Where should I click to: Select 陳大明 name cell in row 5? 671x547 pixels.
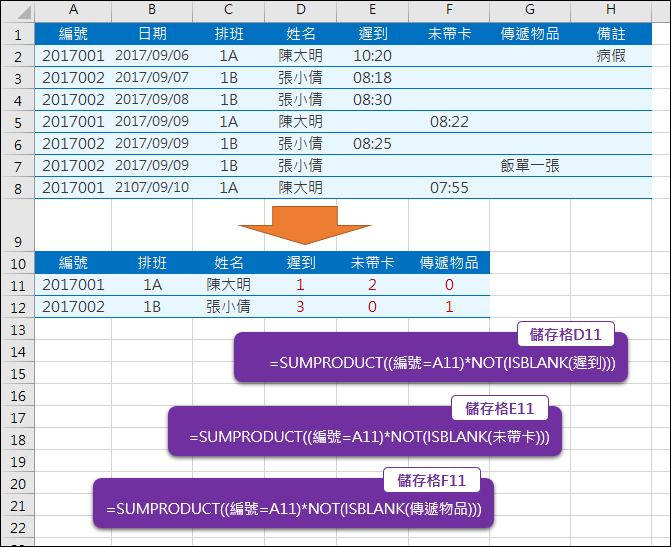pyautogui.click(x=301, y=122)
